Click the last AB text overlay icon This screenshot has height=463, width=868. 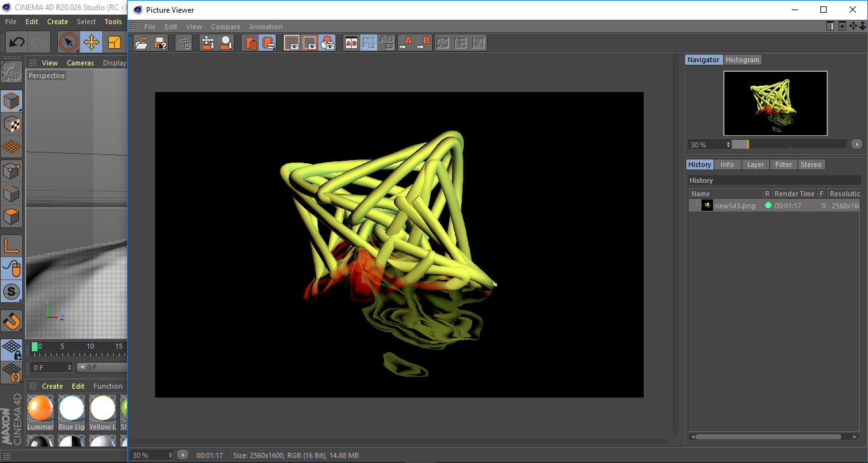[x=478, y=43]
